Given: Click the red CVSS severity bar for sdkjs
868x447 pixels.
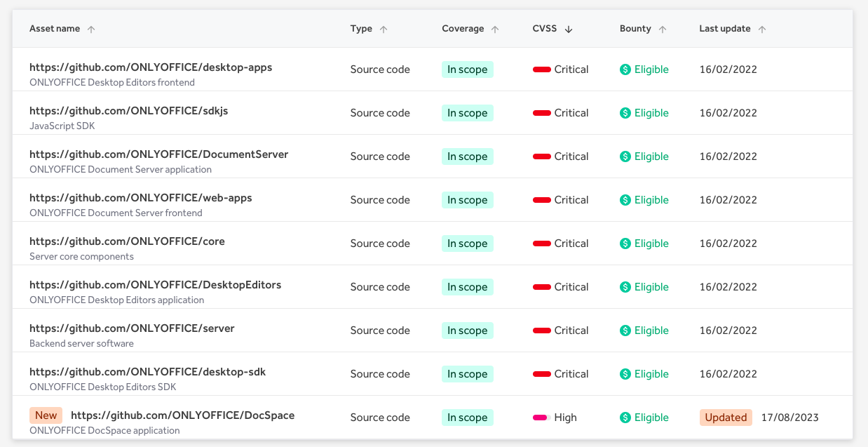Looking at the screenshot, I should pos(542,113).
